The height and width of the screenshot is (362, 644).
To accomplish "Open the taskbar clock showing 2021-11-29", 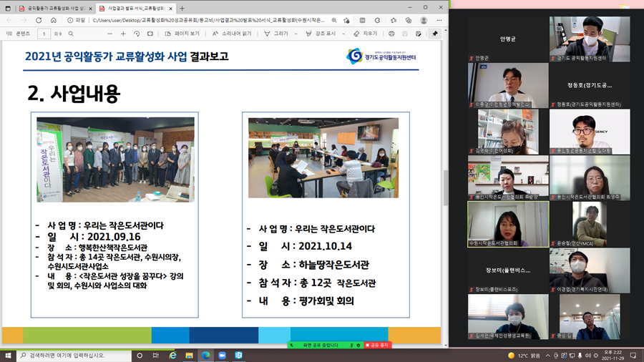I will (613, 356).
